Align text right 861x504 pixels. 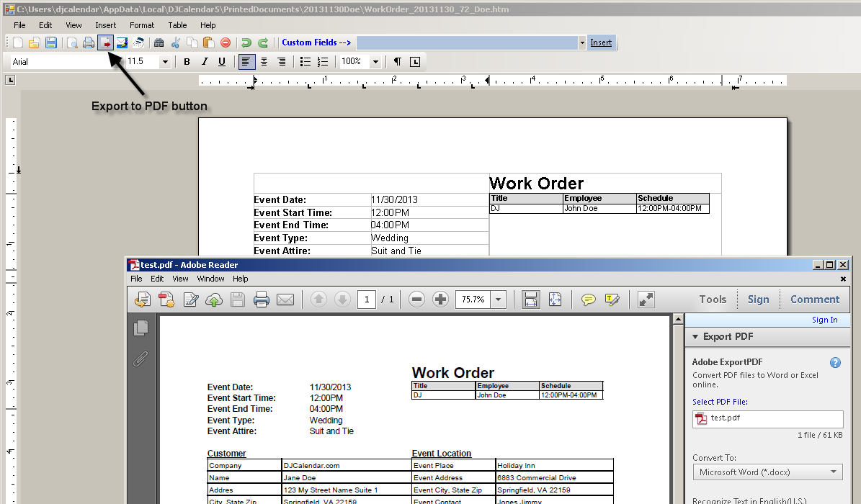[281, 62]
